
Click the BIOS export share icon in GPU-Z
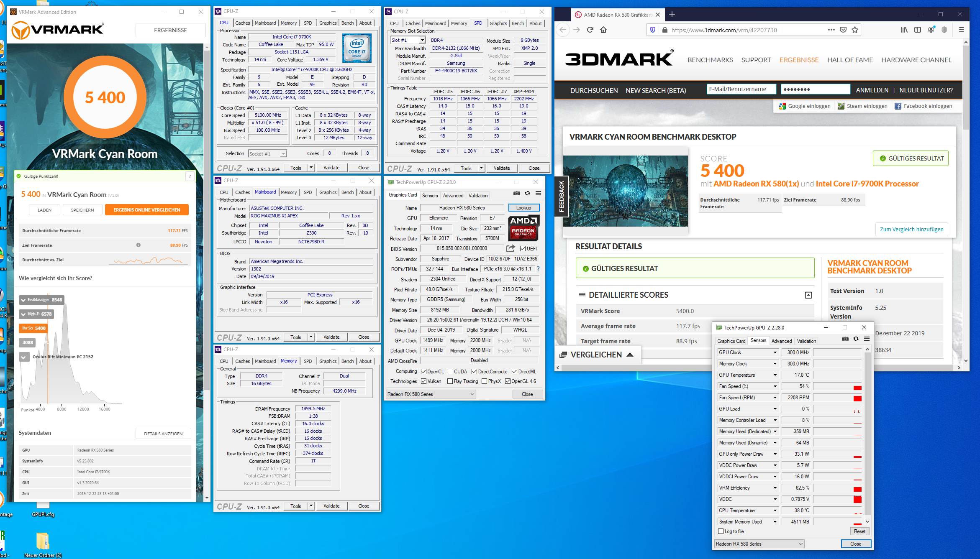click(511, 248)
